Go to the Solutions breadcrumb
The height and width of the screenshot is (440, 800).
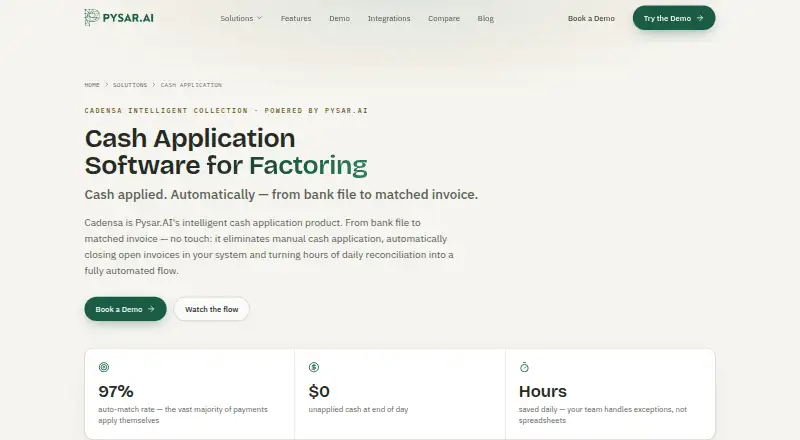pos(130,85)
